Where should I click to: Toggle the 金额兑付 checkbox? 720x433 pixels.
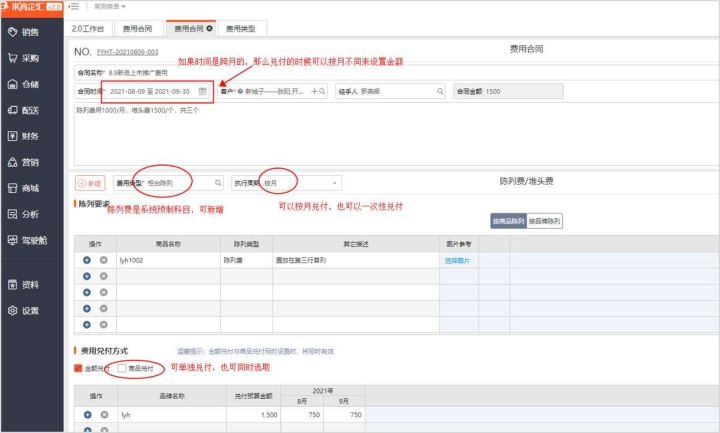79,369
